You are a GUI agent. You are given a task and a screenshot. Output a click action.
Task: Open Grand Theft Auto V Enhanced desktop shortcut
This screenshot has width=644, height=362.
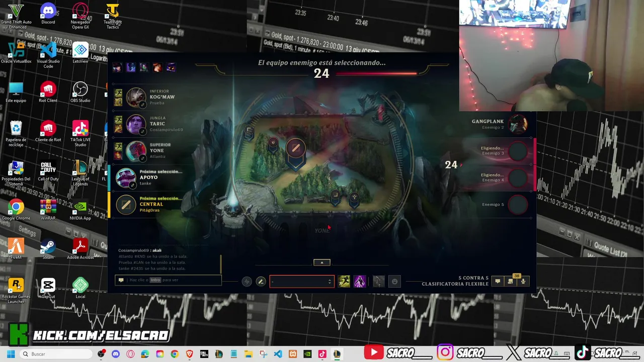pos(16,16)
